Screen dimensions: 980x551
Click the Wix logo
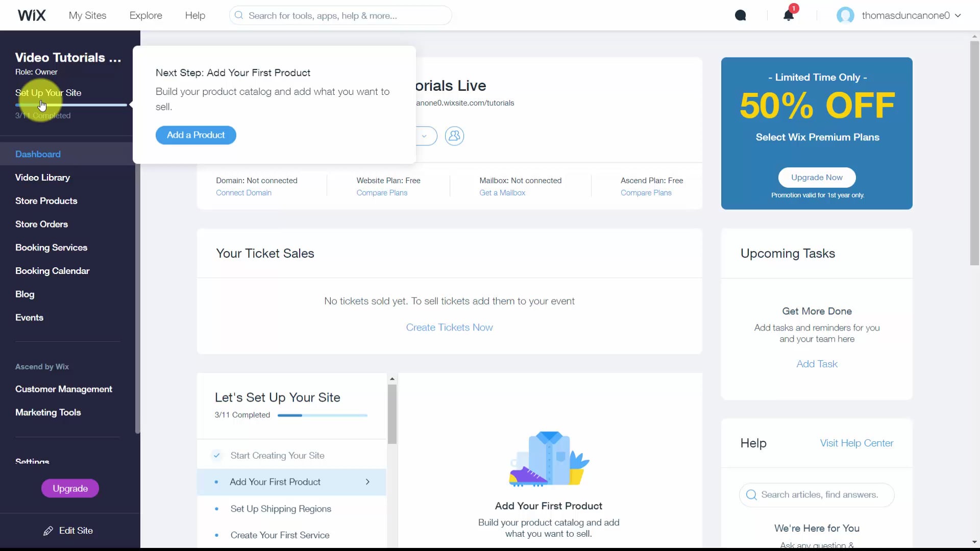32,15
